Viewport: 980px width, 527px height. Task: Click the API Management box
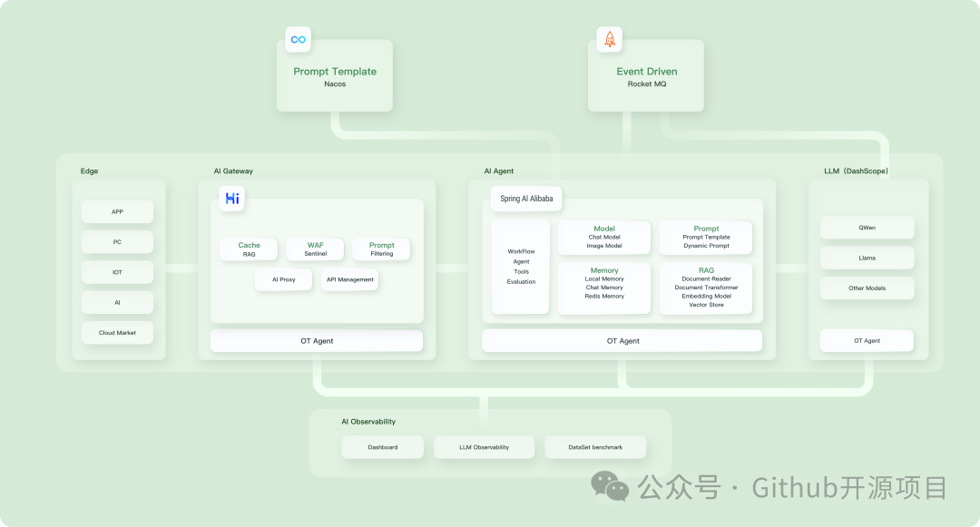[x=350, y=279]
